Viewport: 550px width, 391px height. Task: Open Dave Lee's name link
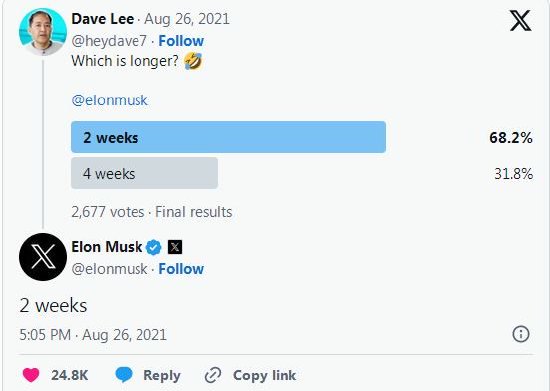[103, 19]
